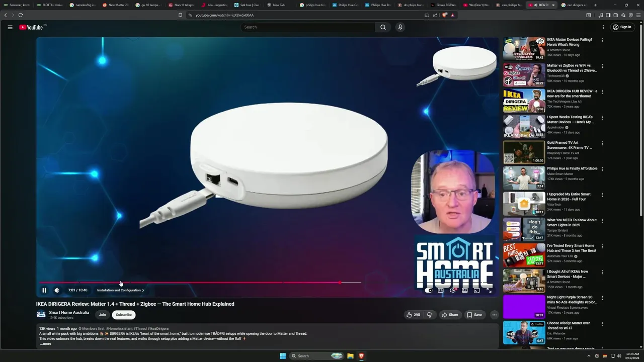The width and height of the screenshot is (644, 362).
Task: Toggle autoplay switch in player
Action: [x=429, y=290]
